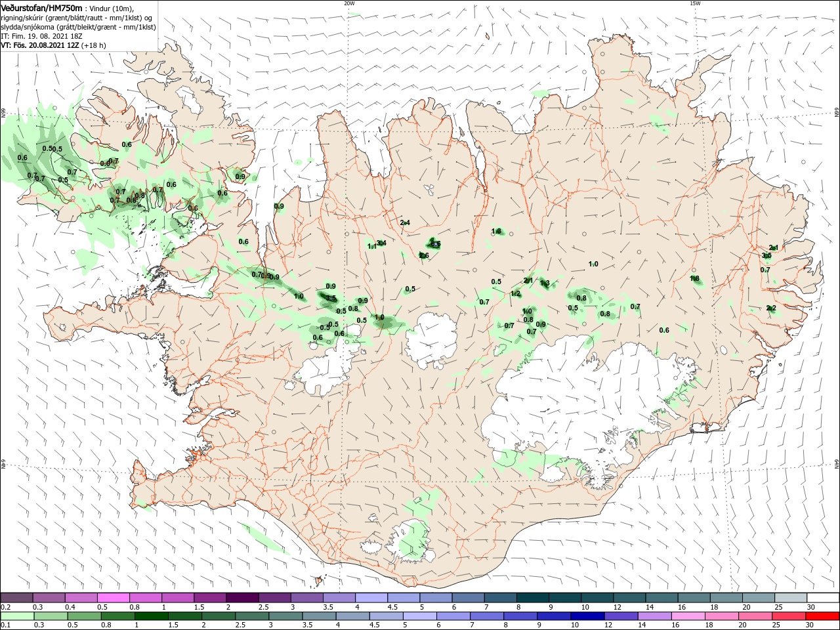Pick the lavender 4 snow swatch
840x630 pixels.
(371, 598)
